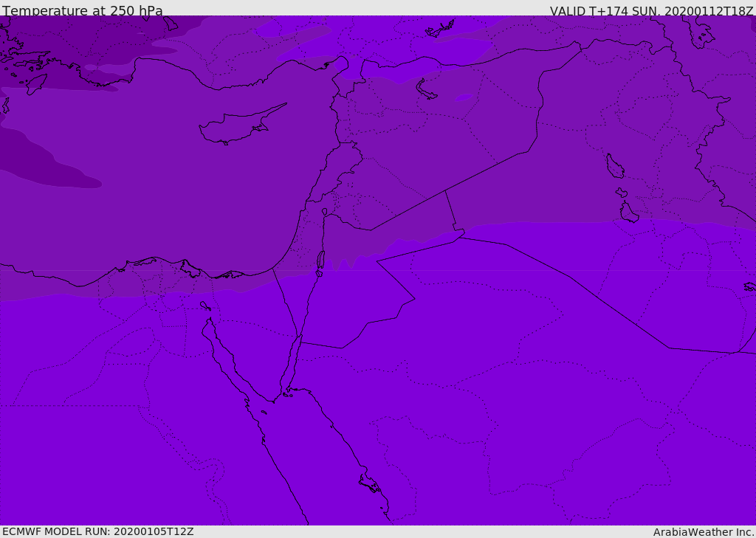Click the 'ArabiaWeather Inc' credit text
756x538 pixels.
click(x=703, y=532)
